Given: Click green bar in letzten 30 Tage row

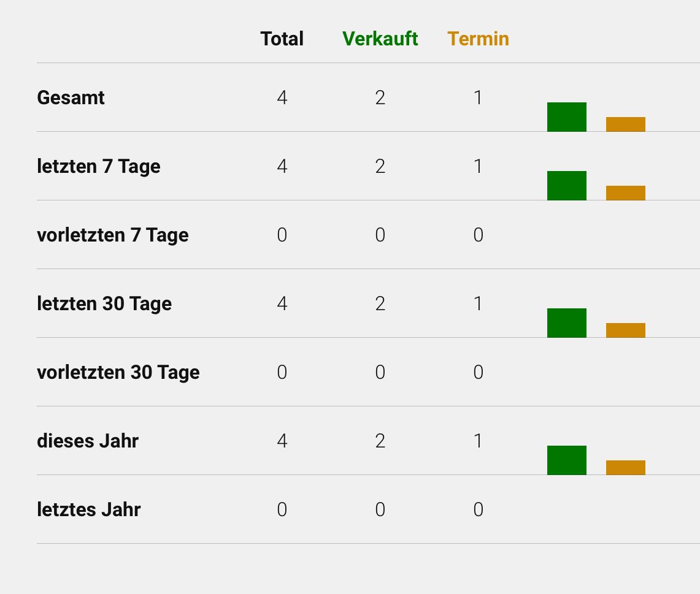Looking at the screenshot, I should pyautogui.click(x=566, y=323).
